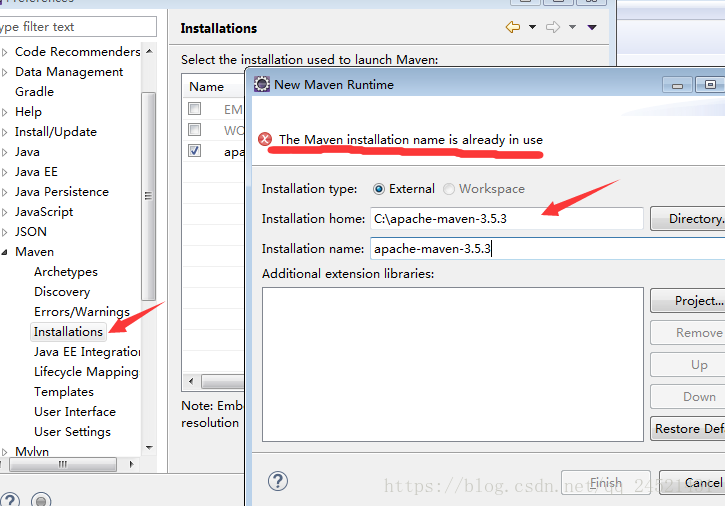Collapse the Maven tree node
The image size is (725, 506).
(5, 252)
